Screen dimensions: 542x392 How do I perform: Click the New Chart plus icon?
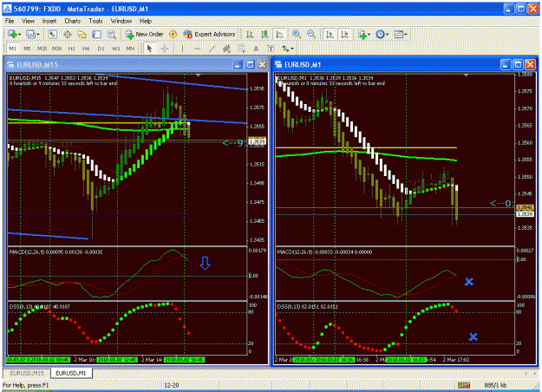pyautogui.click(x=12, y=34)
